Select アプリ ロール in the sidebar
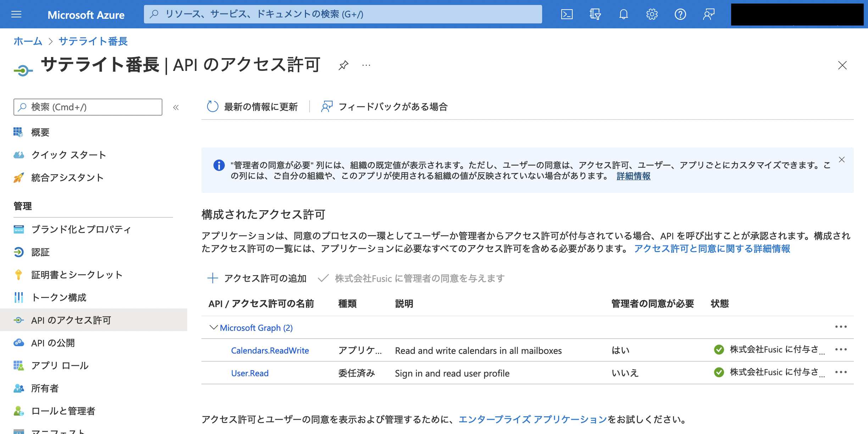The height and width of the screenshot is (434, 868). pos(60,366)
